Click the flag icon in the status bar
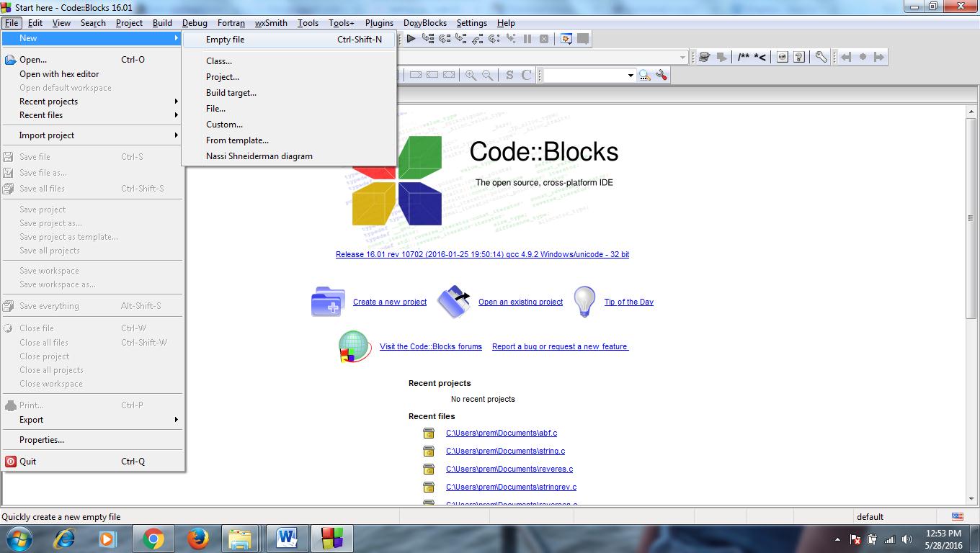The height and width of the screenshot is (553, 980). [958, 516]
